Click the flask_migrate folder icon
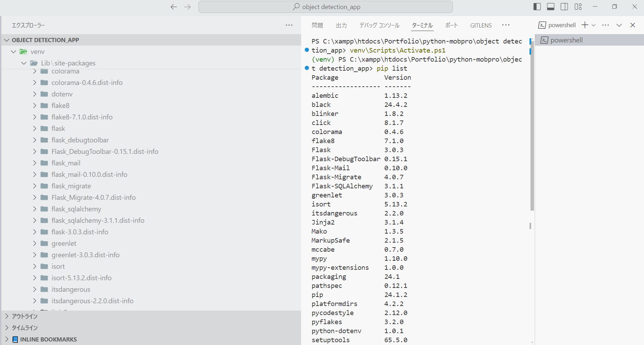 pos(44,186)
